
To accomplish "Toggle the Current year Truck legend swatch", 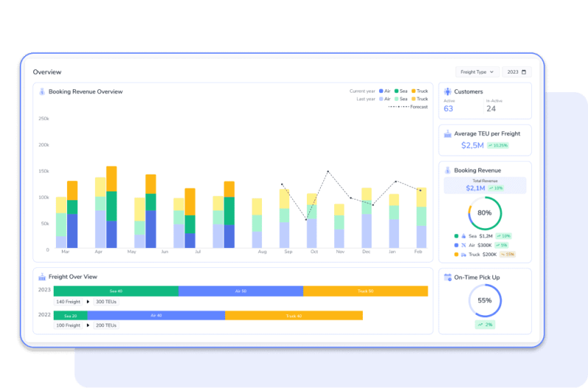I will click(x=414, y=91).
